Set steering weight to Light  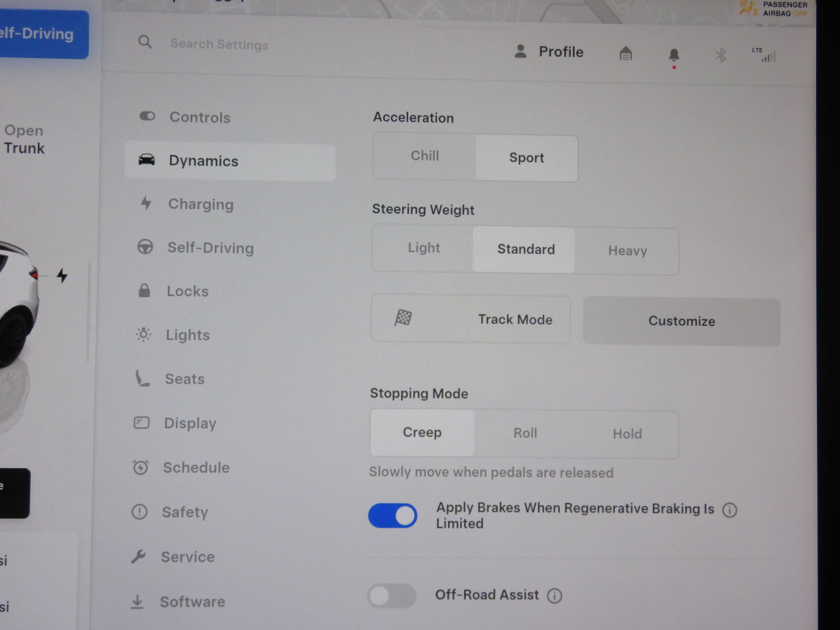423,248
